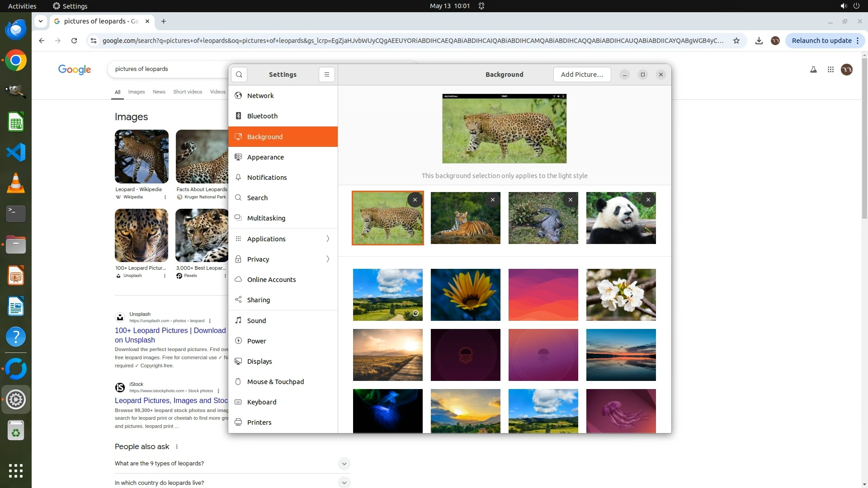Expand the Applications settings submenu
Viewport: 868px width, 488px height.
coord(328,239)
